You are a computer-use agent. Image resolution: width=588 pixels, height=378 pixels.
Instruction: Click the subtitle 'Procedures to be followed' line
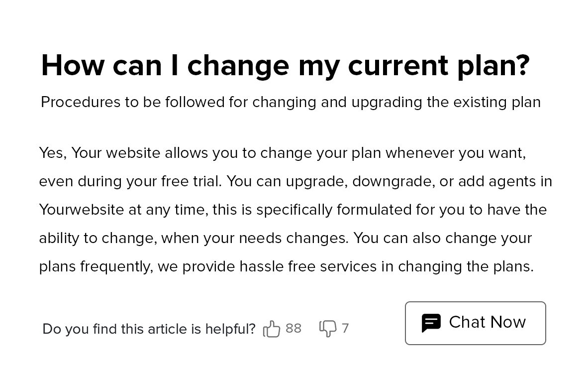(291, 102)
